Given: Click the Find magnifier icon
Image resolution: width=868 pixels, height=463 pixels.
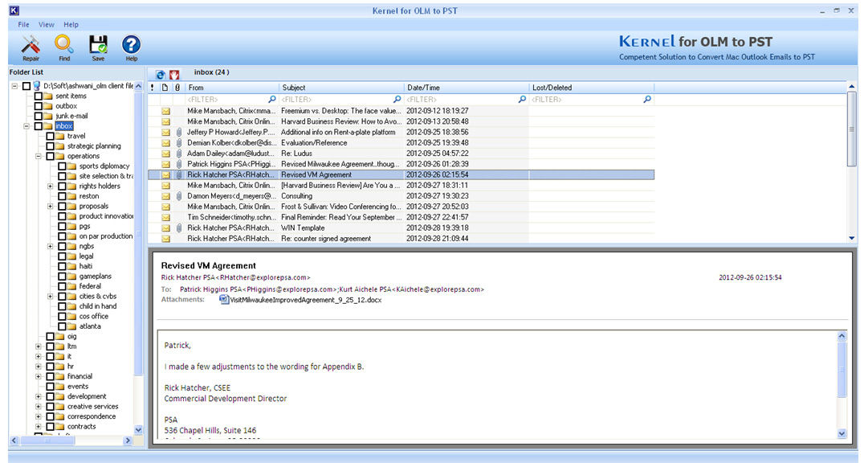Looking at the screenshot, I should (x=64, y=44).
